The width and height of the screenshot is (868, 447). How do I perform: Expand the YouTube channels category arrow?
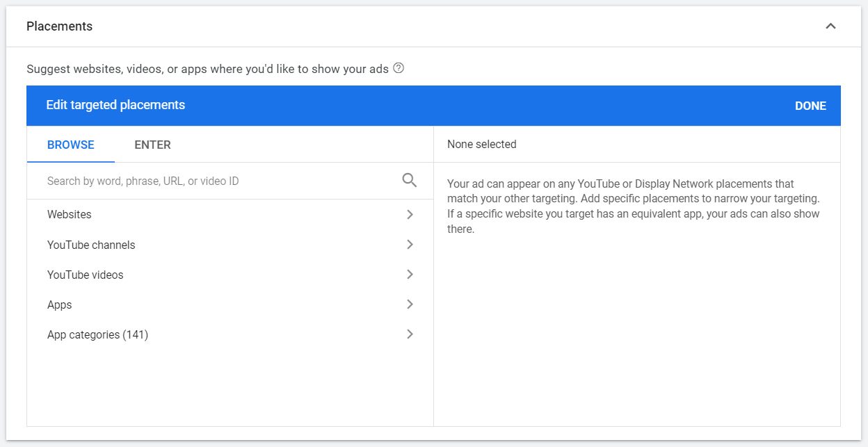[x=410, y=245]
